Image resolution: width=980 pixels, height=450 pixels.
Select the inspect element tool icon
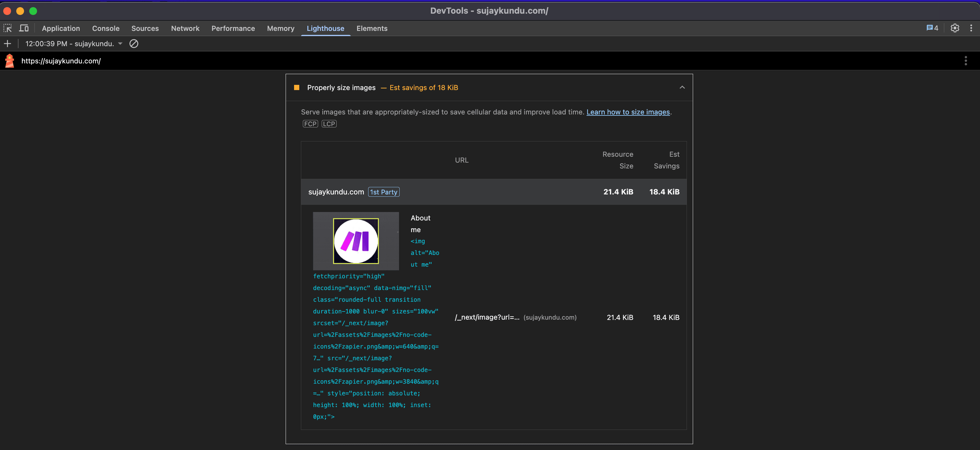7,28
